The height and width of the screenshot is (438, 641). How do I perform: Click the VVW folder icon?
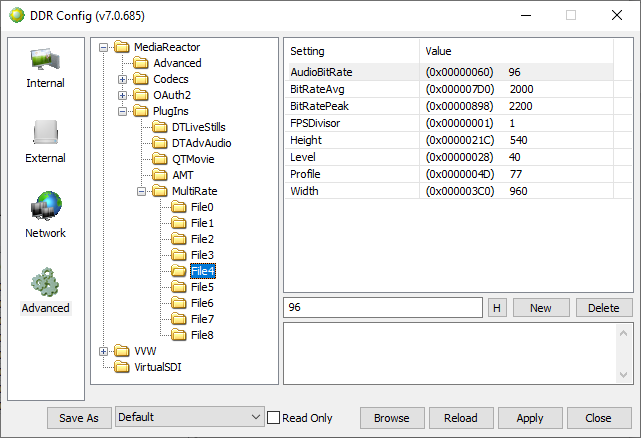121,351
